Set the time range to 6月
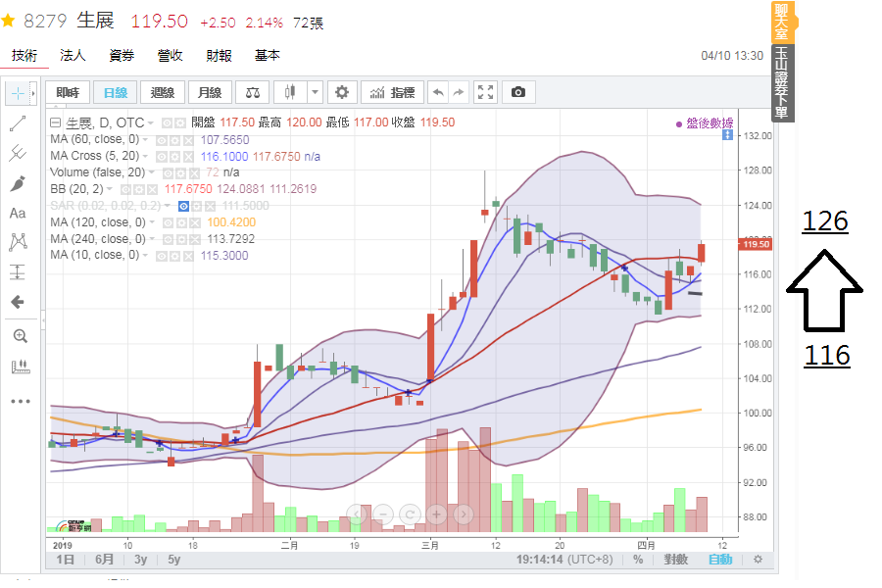Image resolution: width=882 pixels, height=588 pixels. point(105,560)
